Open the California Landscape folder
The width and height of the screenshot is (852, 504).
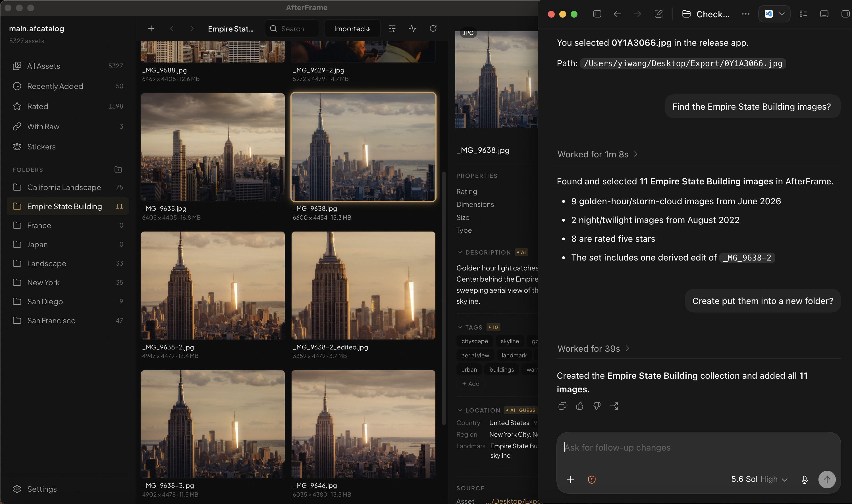[x=68, y=187]
